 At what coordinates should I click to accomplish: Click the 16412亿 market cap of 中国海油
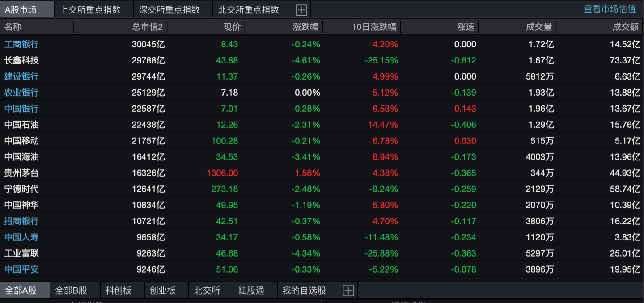coord(148,157)
